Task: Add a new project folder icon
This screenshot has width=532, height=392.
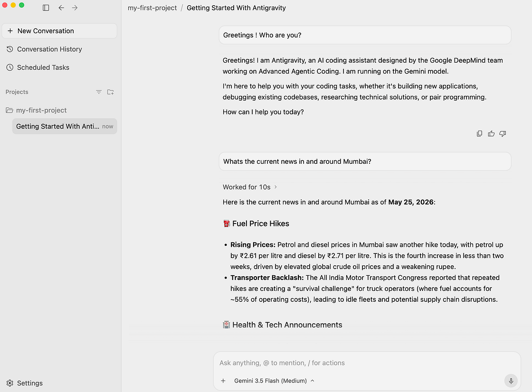Action: tap(111, 92)
